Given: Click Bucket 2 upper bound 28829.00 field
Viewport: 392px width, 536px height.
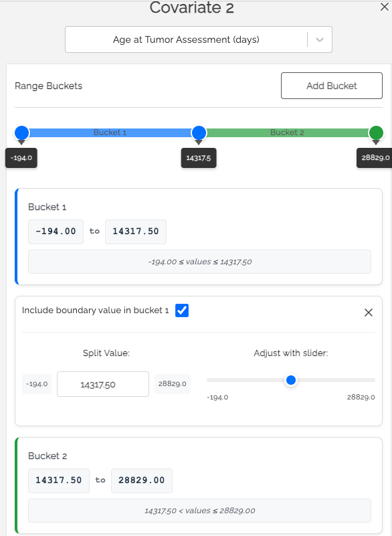Looking at the screenshot, I should pyautogui.click(x=142, y=480).
